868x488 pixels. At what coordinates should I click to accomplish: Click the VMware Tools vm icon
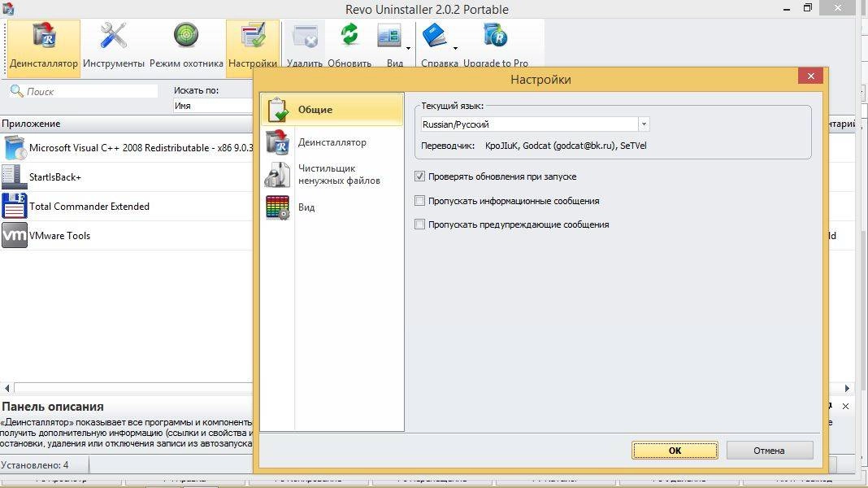15,235
